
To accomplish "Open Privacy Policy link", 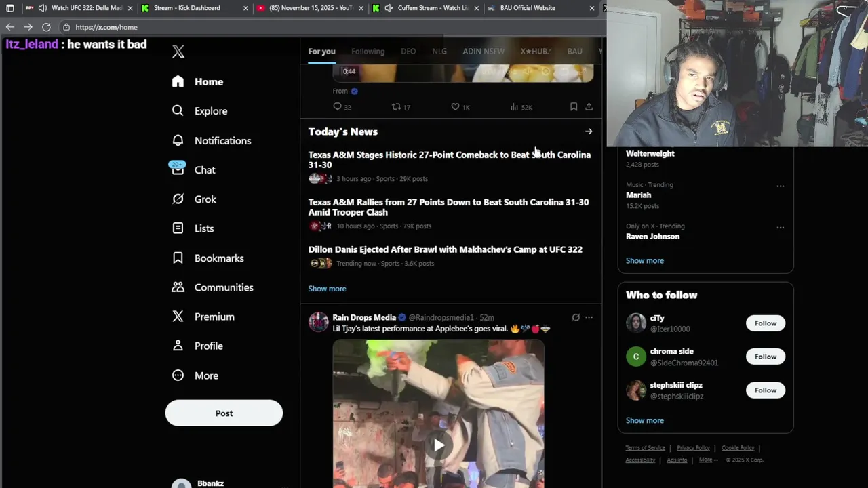I will pos(693,448).
